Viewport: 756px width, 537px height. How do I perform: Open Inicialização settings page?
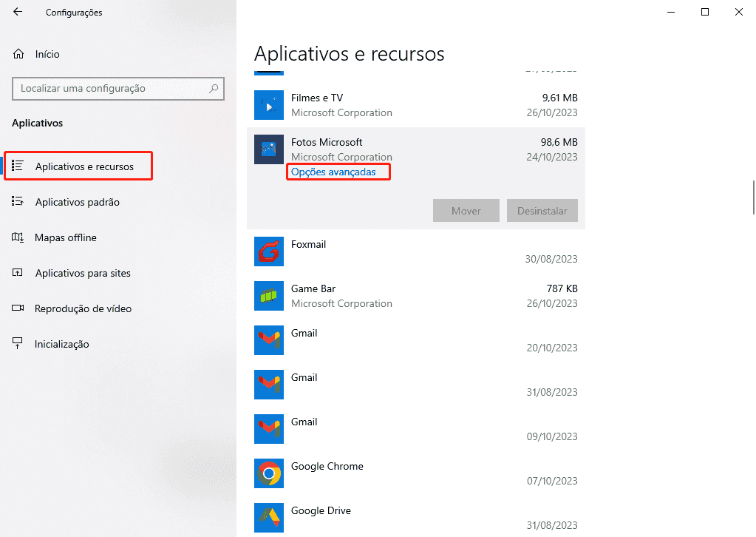click(61, 344)
